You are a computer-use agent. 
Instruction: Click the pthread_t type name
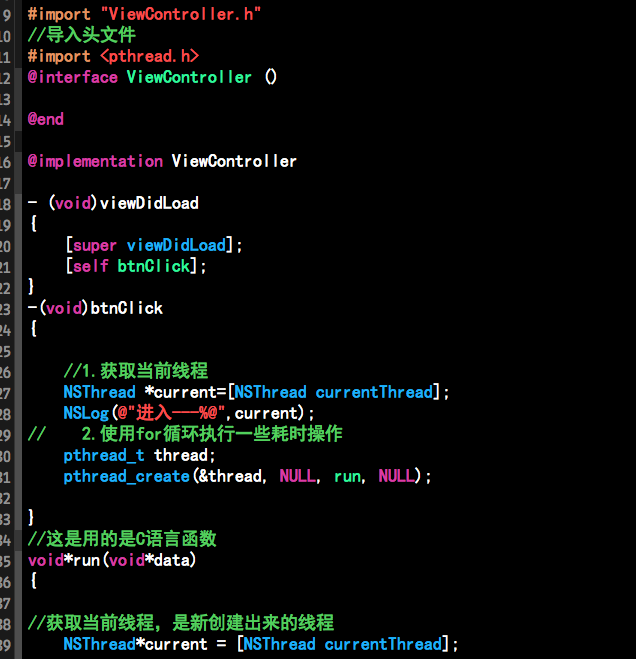coord(104,456)
